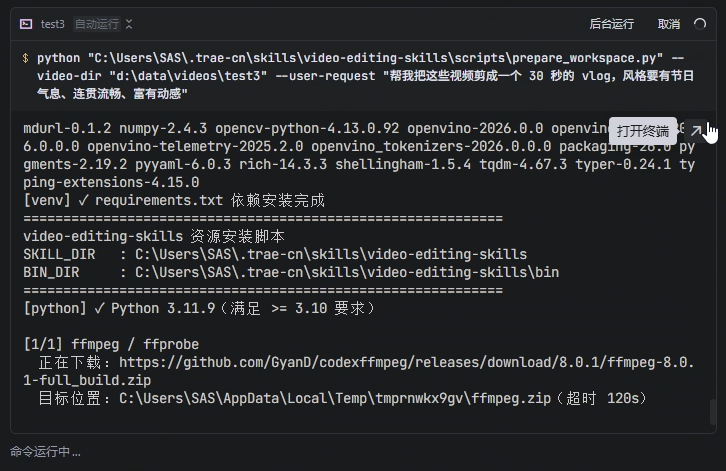This screenshot has height=471, width=726.
Task: Select the test3 terminal title
Action: [52, 24]
